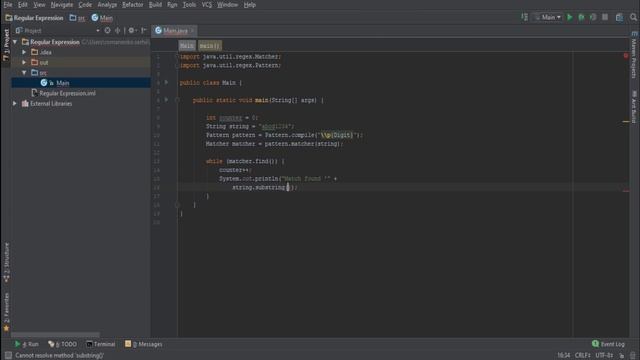This screenshot has height=360, width=640.
Task: Toggle the Messages tool window button
Action: [143, 344]
